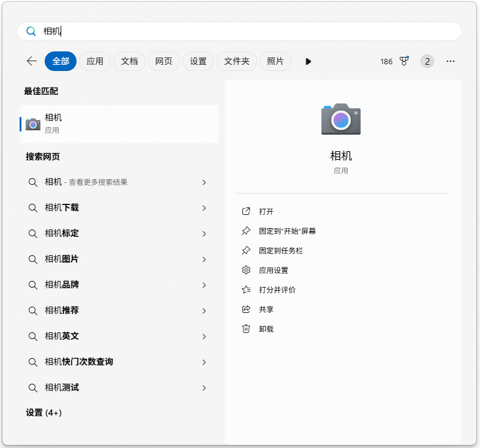Expand the chevron for 相机图片
480x448 pixels.
(x=204, y=259)
